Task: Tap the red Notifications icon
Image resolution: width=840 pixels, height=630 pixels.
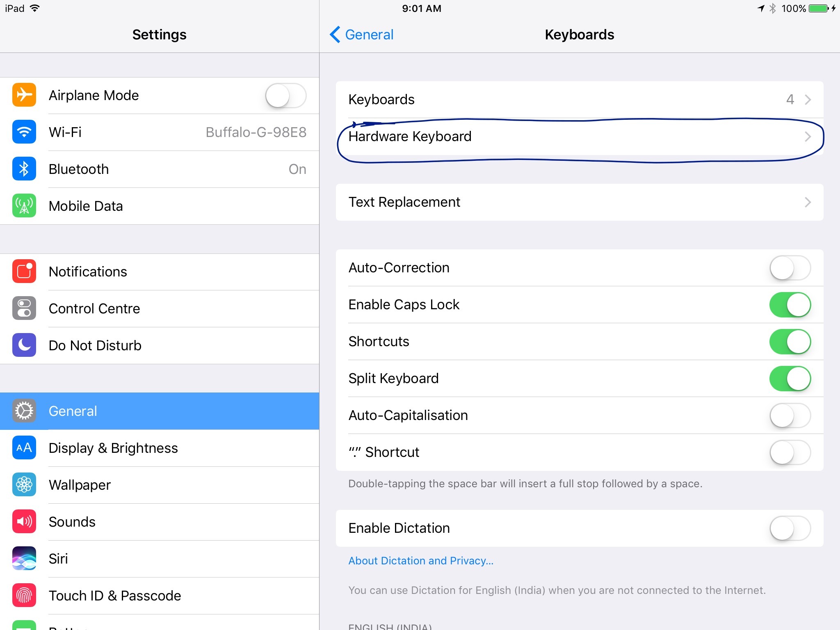Action: (x=24, y=272)
